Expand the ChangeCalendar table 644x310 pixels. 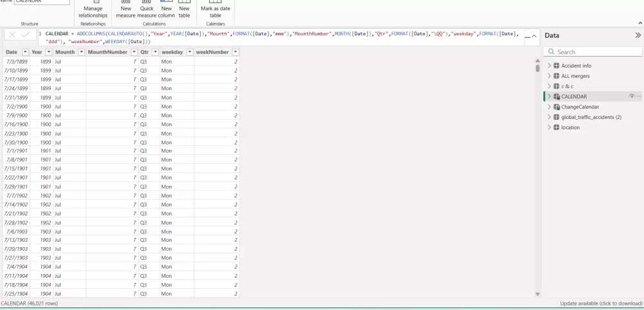549,107
